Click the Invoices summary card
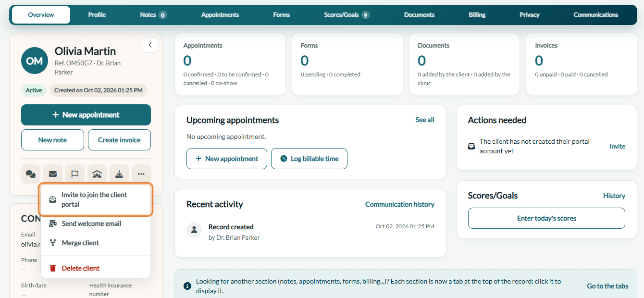The image size is (644, 298). [582, 64]
